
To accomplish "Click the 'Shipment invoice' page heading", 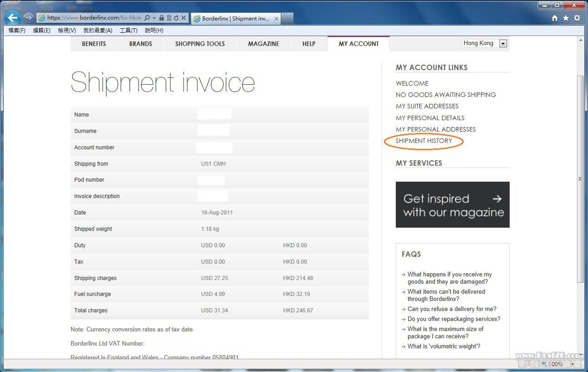I will (x=163, y=82).
